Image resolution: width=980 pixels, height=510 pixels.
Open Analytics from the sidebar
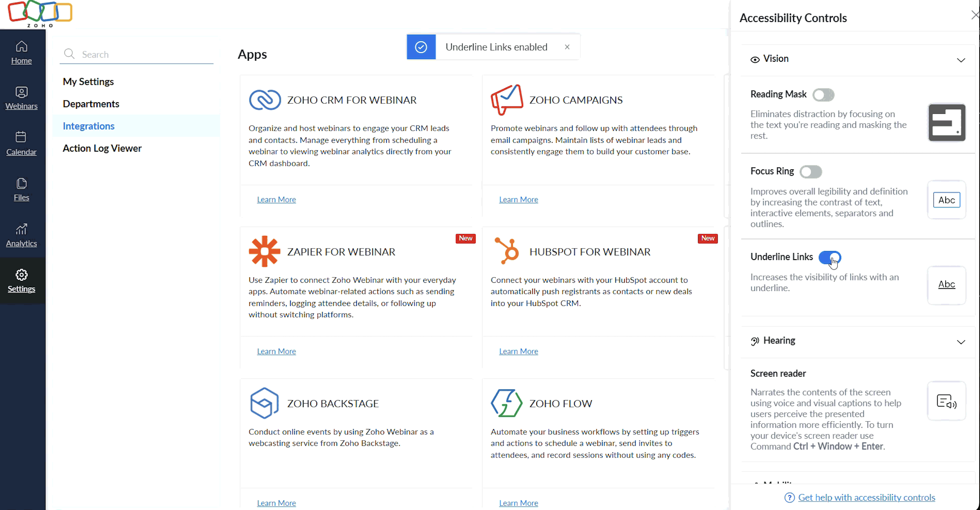point(21,235)
